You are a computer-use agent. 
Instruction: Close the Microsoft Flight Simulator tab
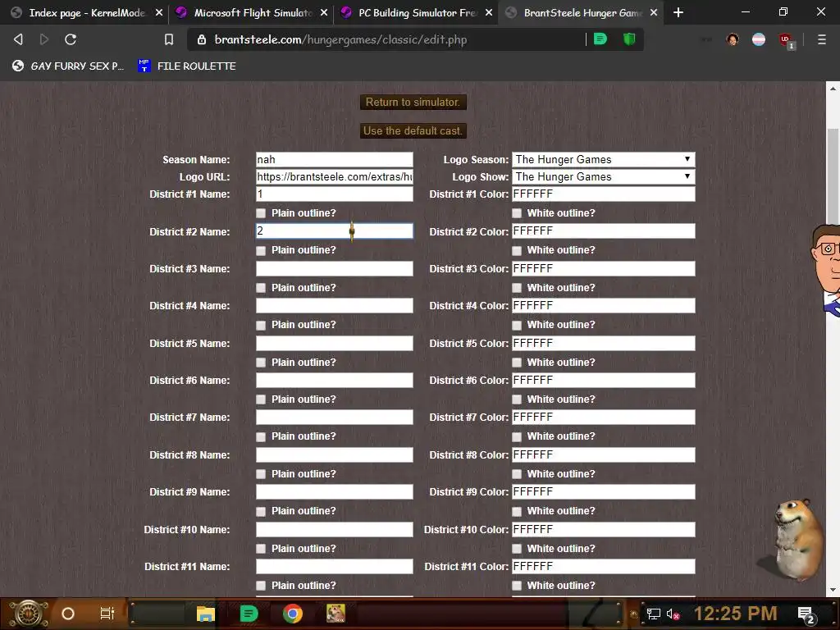click(324, 12)
